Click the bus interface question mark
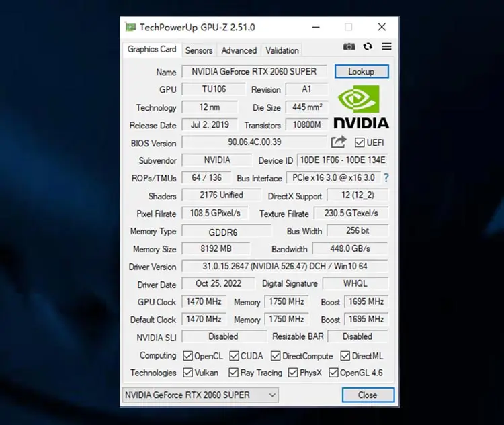 [386, 178]
